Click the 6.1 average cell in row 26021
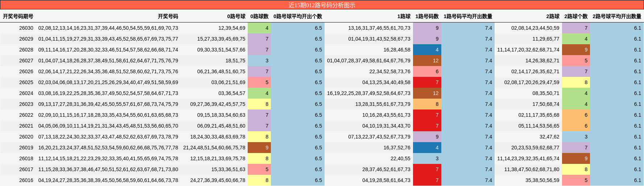This screenshot has height=186, width=644. click(617, 126)
